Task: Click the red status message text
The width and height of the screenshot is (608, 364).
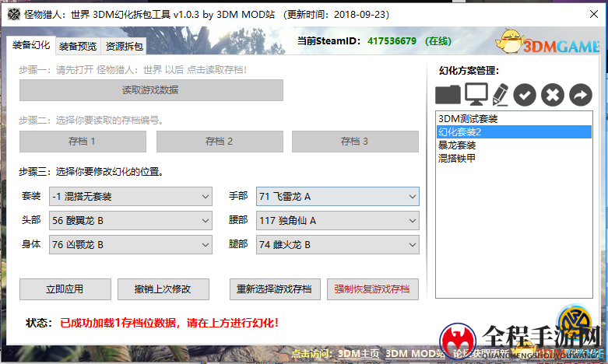Action: click(169, 323)
